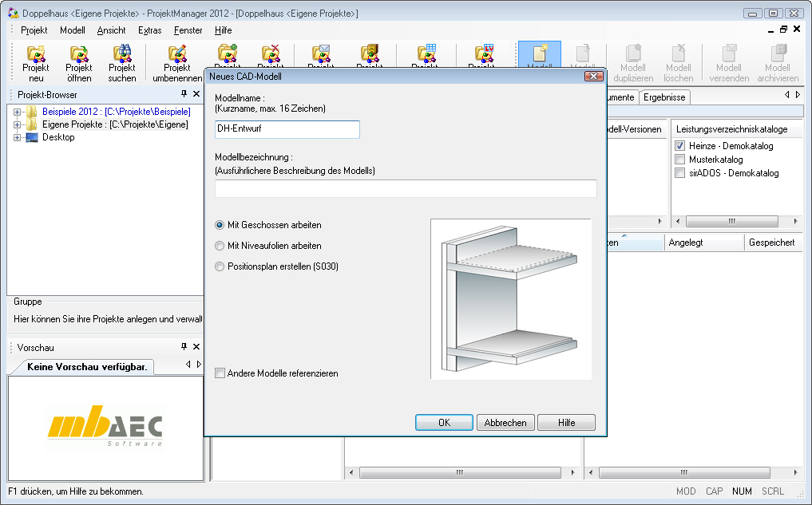Image resolution: width=812 pixels, height=505 pixels.
Task: Click horizontal scrollbar thumb below the Gespeichert list
Action: (x=684, y=472)
